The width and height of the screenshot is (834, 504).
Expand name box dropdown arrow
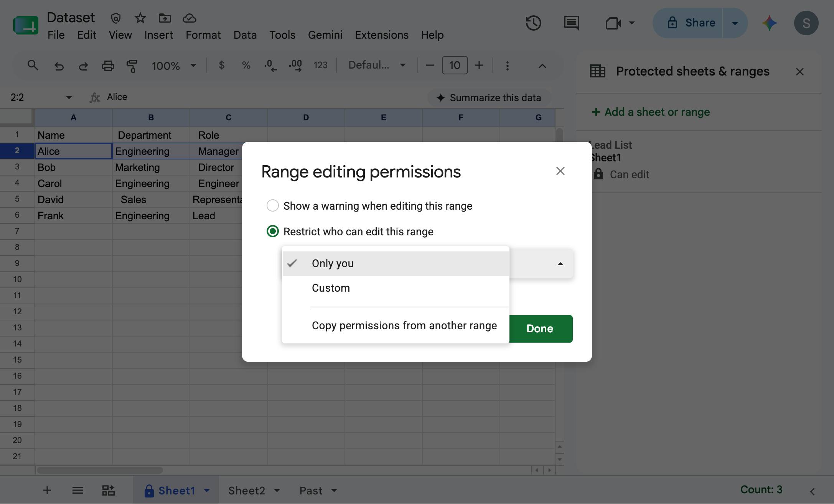click(x=69, y=97)
